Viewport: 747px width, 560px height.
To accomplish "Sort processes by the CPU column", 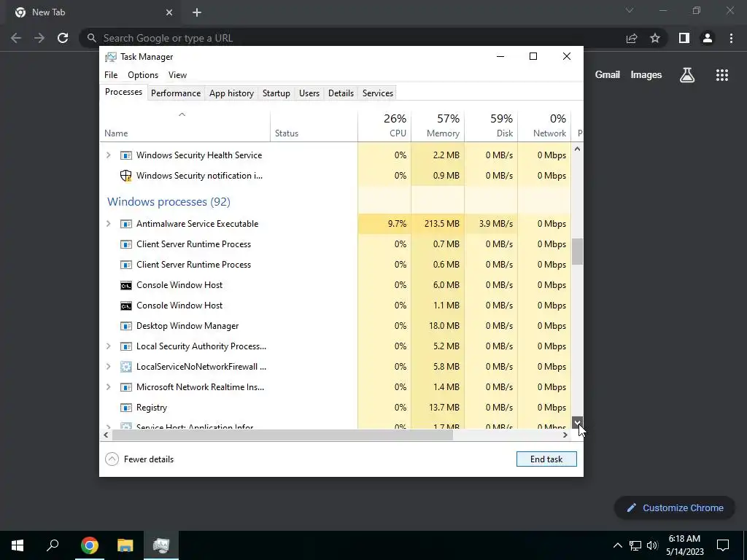I will (384, 125).
